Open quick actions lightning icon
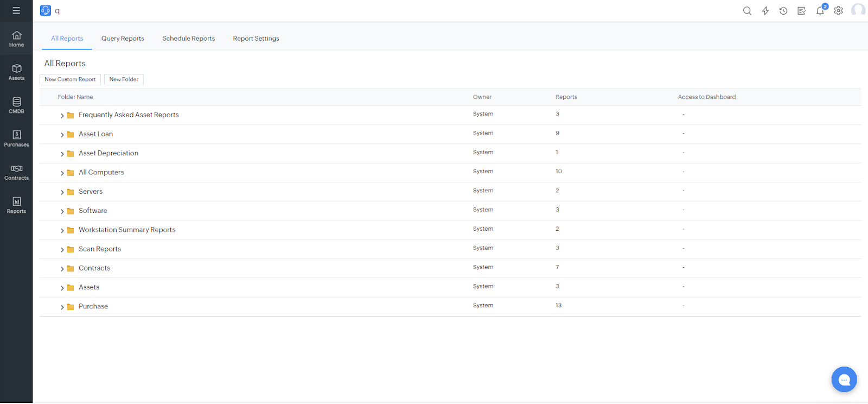 pos(765,11)
